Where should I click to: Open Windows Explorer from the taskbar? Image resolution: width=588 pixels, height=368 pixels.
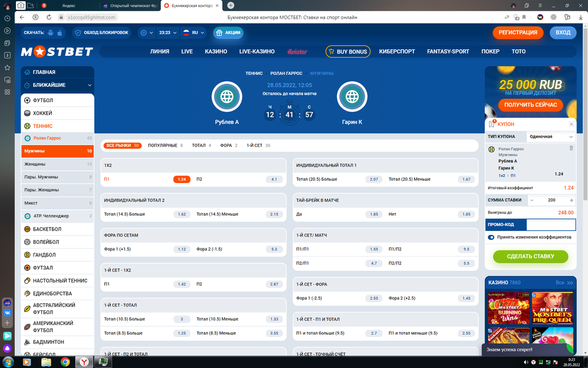tap(46, 362)
